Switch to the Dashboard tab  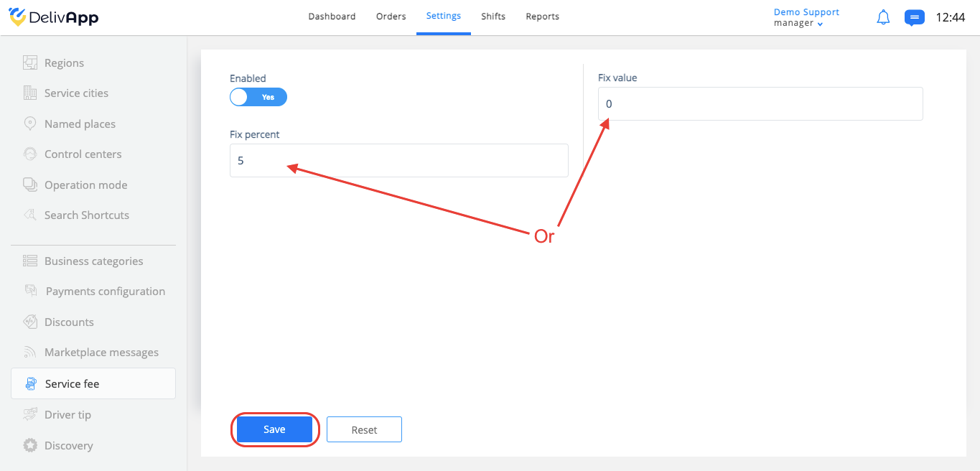coord(332,17)
